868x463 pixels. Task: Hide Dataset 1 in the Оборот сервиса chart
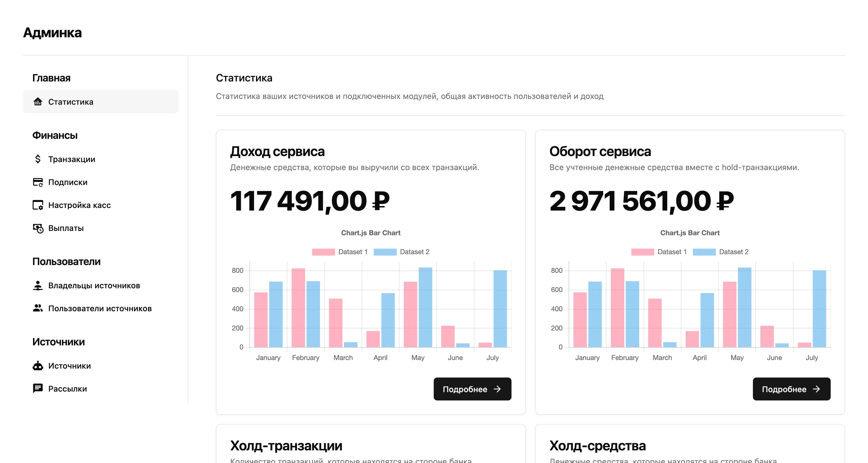[x=660, y=252]
